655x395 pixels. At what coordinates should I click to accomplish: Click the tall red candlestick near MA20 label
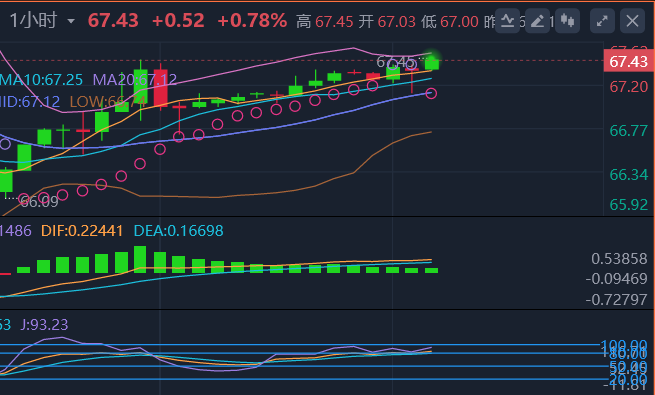(160, 88)
